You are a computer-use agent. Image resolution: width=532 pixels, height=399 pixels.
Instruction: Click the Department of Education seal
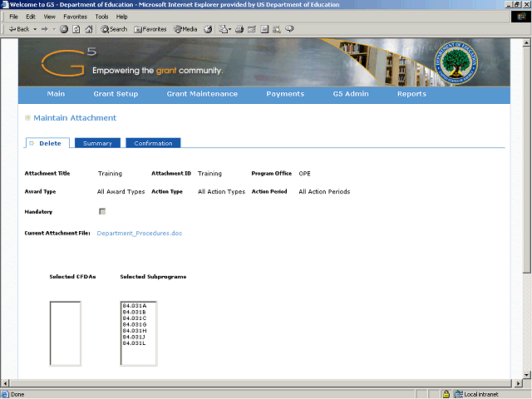click(x=456, y=63)
